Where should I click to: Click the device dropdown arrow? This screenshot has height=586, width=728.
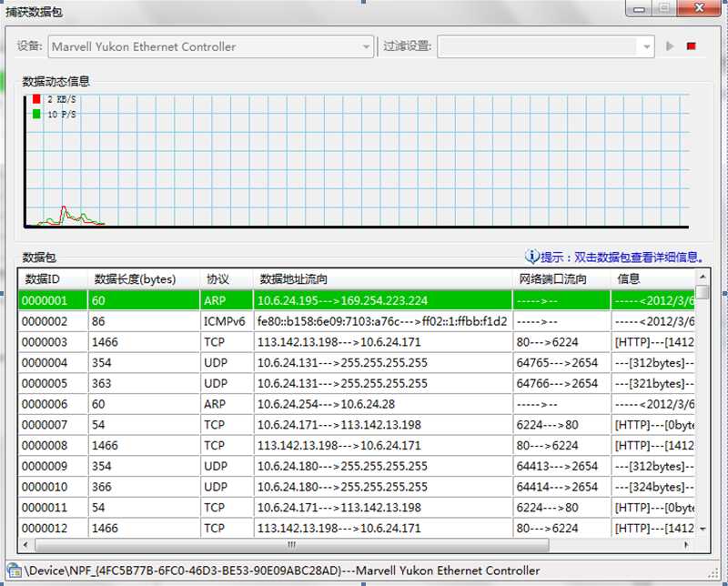pyautogui.click(x=366, y=47)
